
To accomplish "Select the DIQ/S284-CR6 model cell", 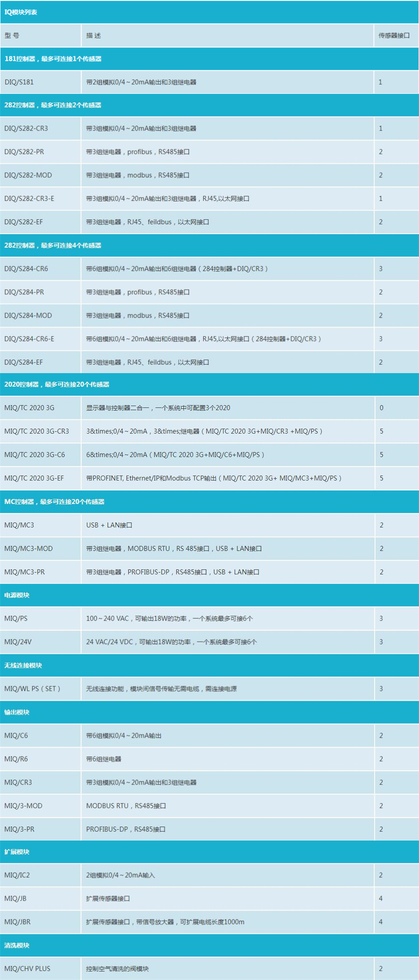I will (26, 269).
